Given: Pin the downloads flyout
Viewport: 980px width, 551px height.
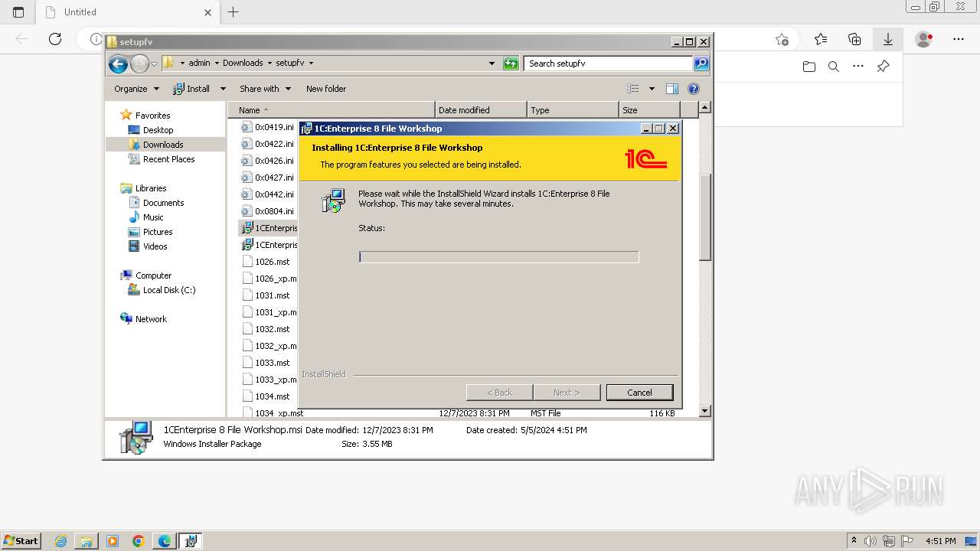Looking at the screenshot, I should 883,67.
